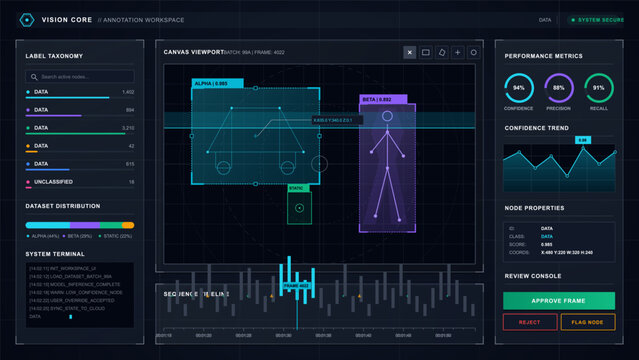639x360 pixels.
Task: Click the orange warning marker left of FRAME 4022
Action: (272, 296)
